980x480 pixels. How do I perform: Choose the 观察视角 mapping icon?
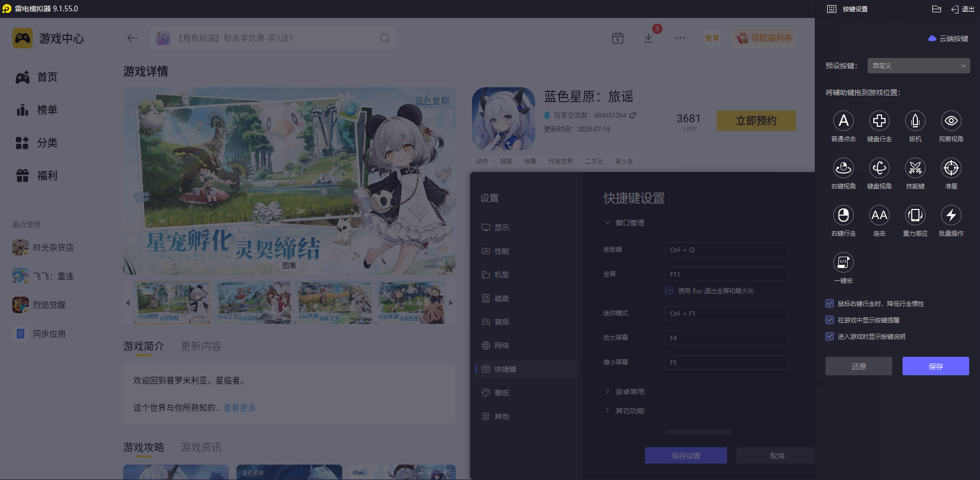(951, 121)
